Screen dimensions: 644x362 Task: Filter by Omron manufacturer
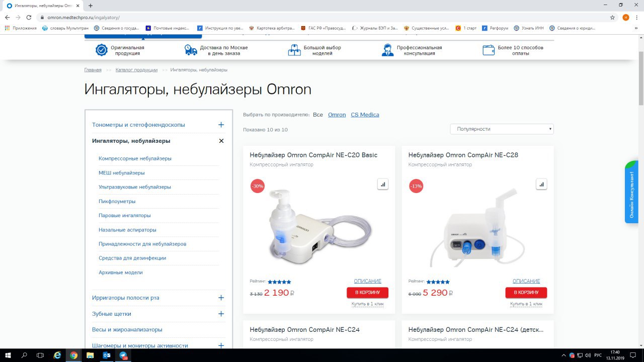click(x=337, y=115)
